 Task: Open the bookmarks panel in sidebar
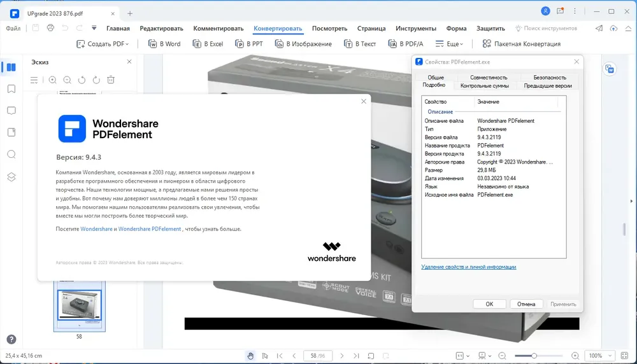pos(11,89)
